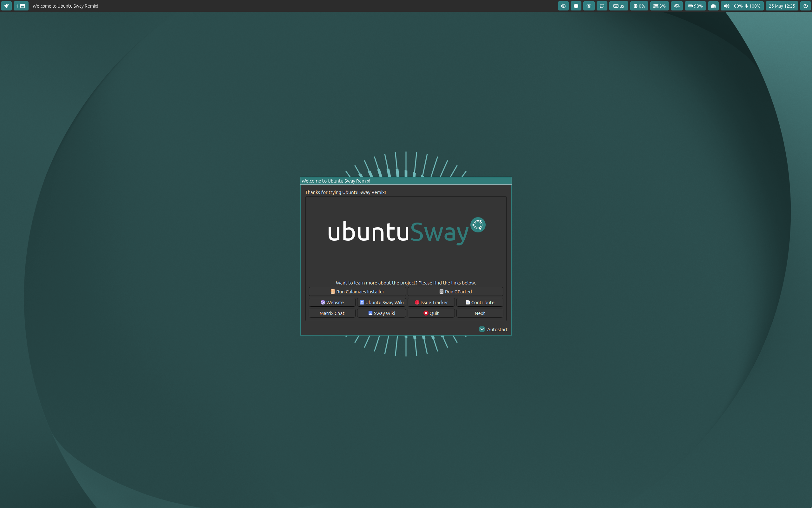
Task: Open memory usage 3% module
Action: tap(659, 6)
